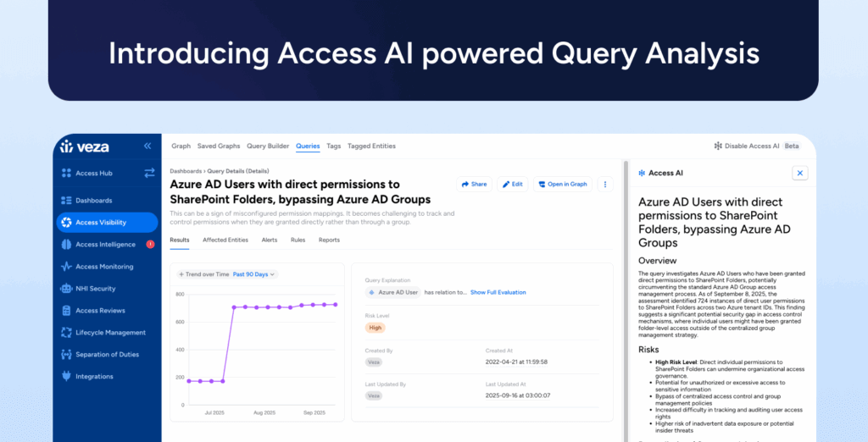The height and width of the screenshot is (442, 868).
Task: Go to NHI Security section
Action: (95, 289)
